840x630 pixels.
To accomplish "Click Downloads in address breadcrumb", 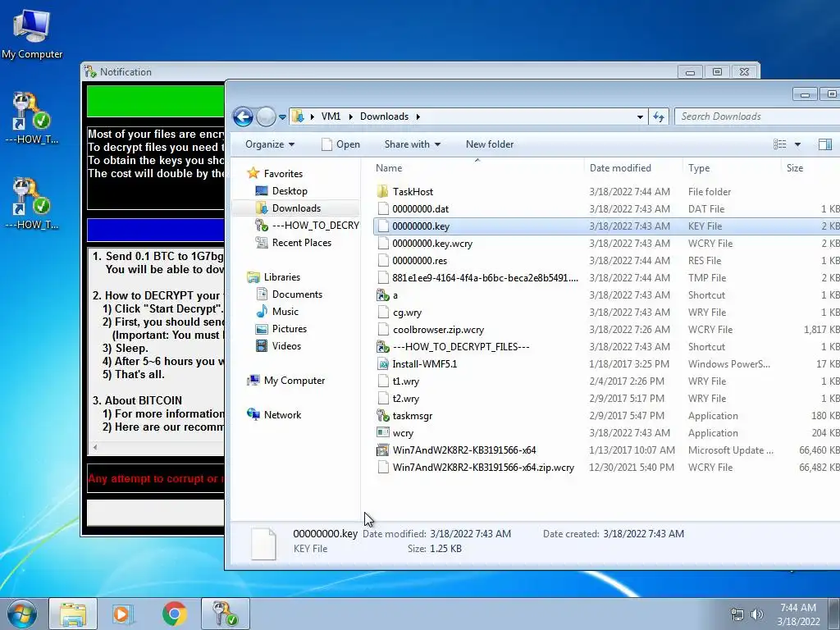I will pos(384,116).
